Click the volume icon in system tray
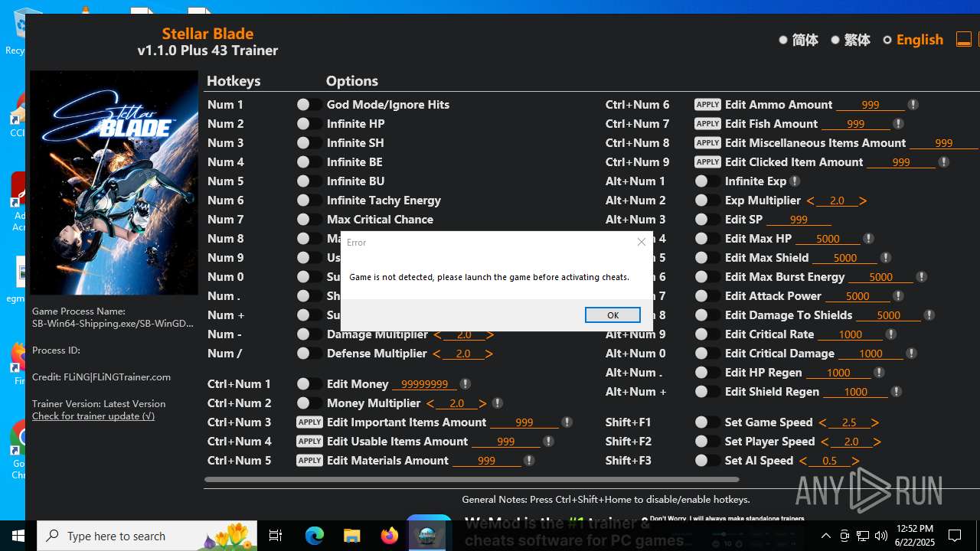 (880, 536)
